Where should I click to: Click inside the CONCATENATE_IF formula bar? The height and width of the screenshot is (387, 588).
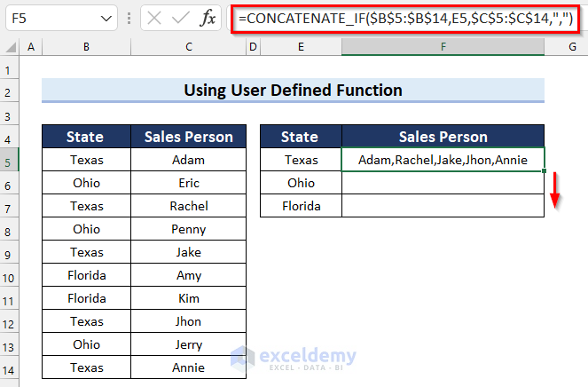(406, 18)
